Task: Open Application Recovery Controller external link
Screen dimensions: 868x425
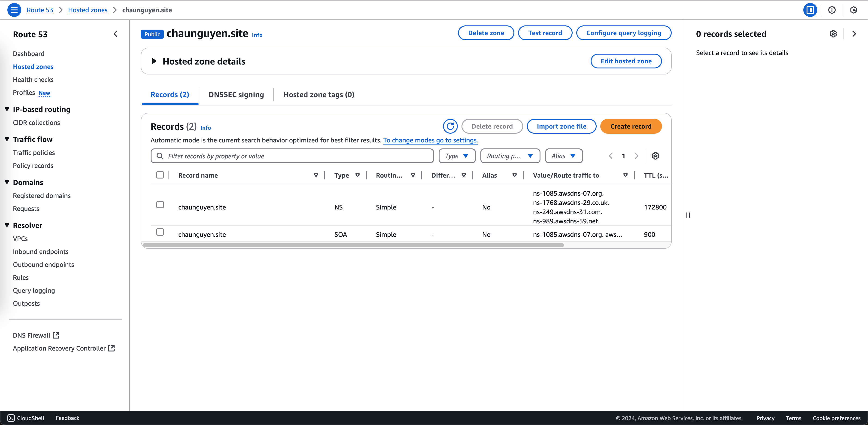Action: click(x=64, y=348)
